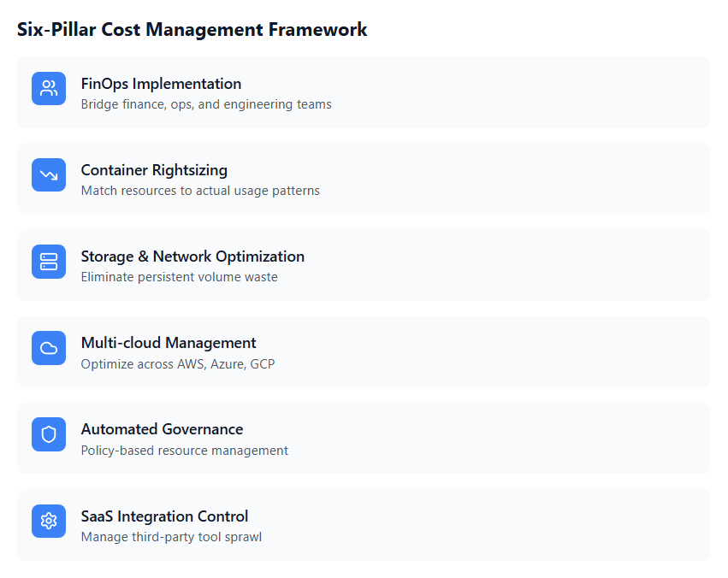Select the 'Multi-cloud Management' title
The width and height of the screenshot is (728, 578).
point(169,343)
